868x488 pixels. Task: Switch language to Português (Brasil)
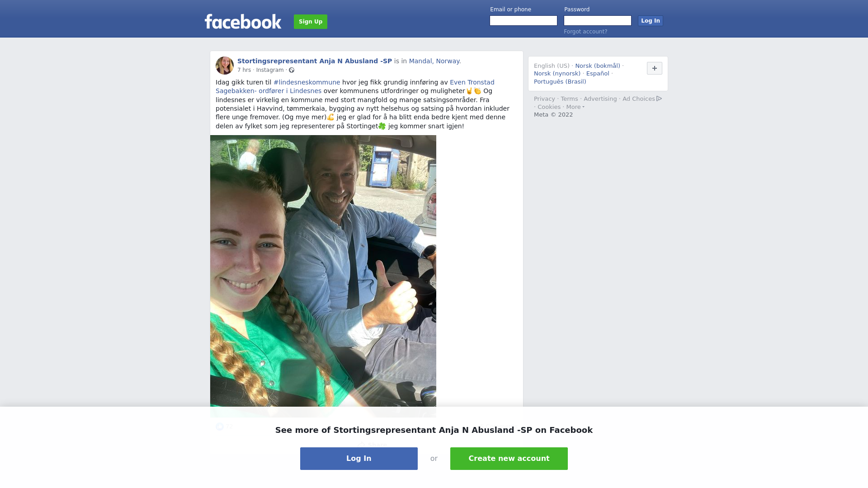tap(560, 82)
